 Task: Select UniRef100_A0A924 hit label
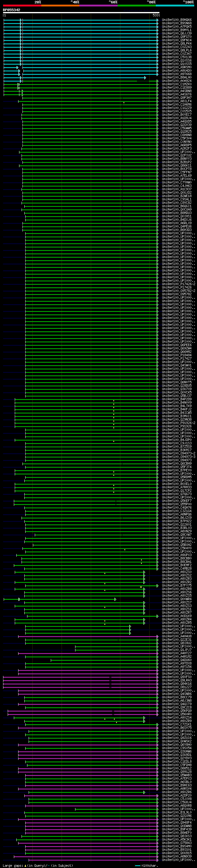tap(177, 81)
